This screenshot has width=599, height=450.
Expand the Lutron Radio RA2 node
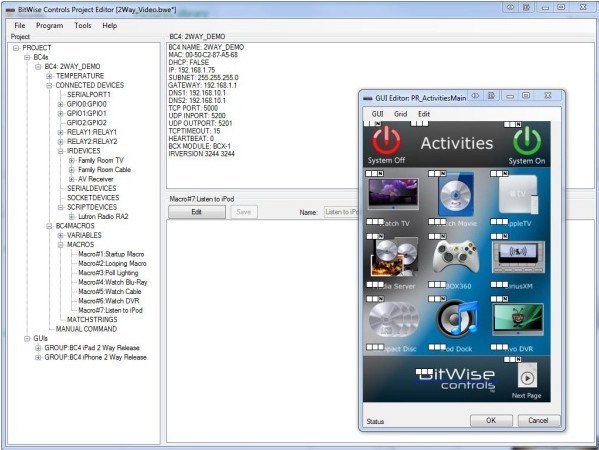71,217
